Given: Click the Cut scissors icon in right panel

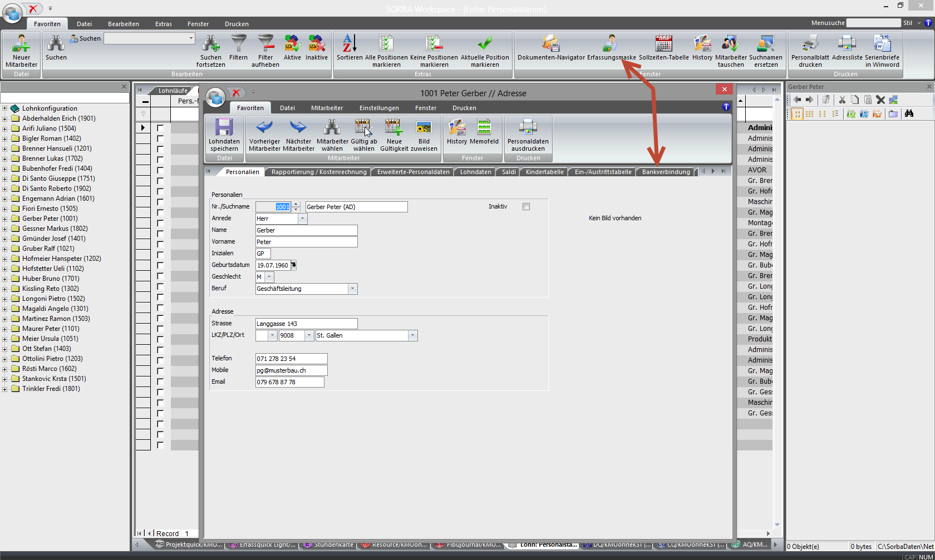Looking at the screenshot, I should click(x=842, y=100).
